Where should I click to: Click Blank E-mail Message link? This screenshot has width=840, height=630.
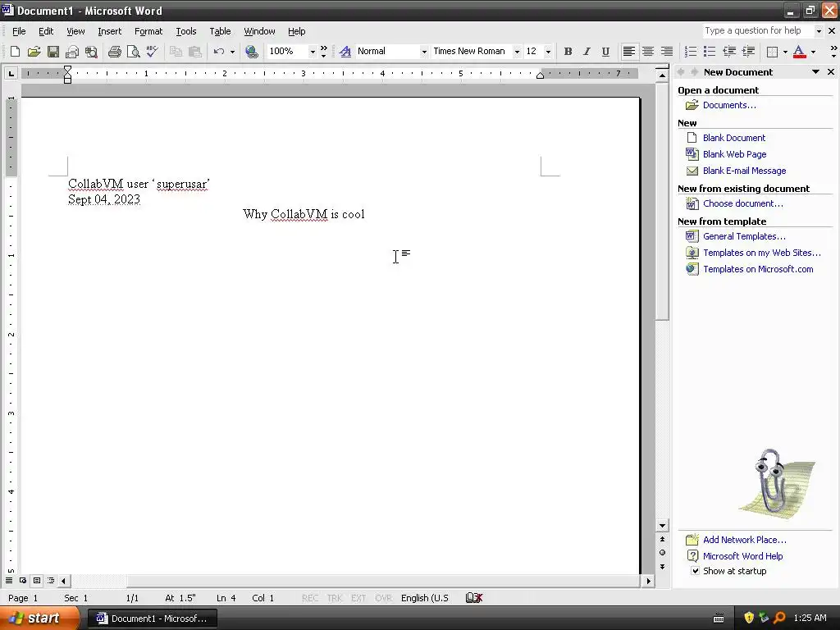(745, 171)
